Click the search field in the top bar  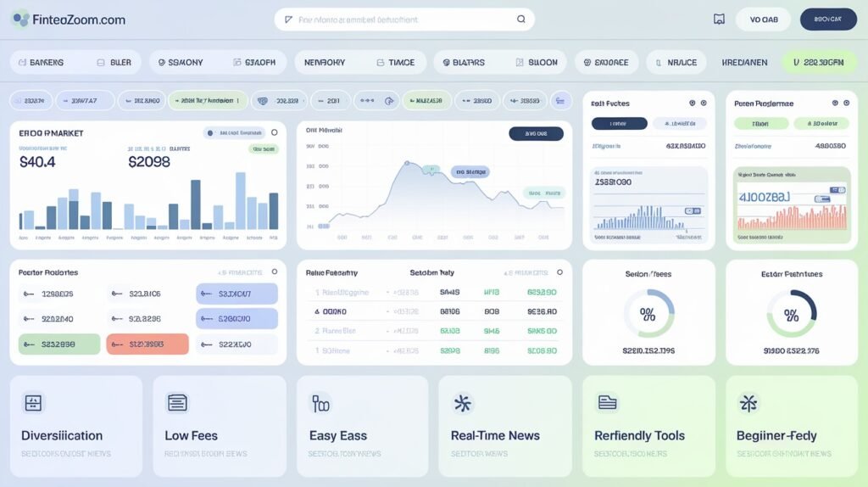404,20
